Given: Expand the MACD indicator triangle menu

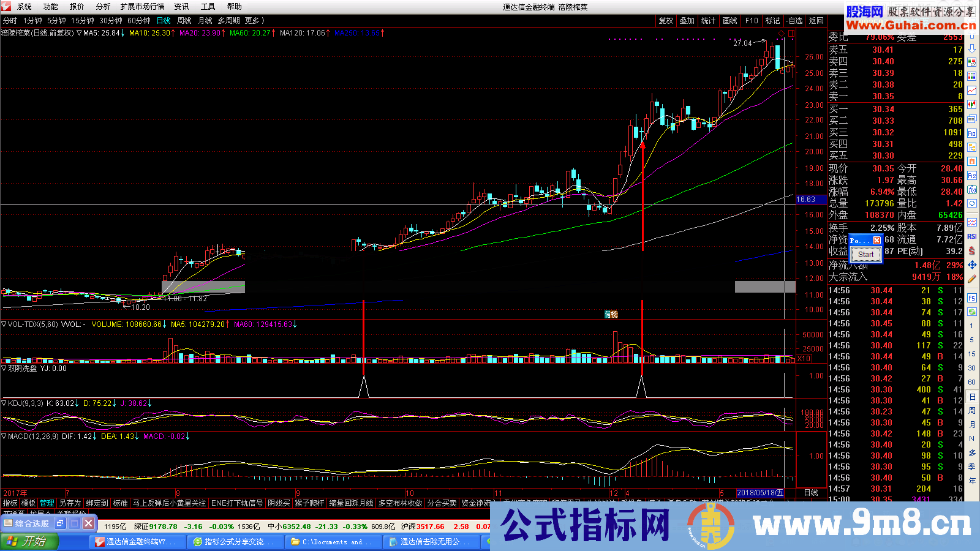Looking at the screenshot, I should 4,437.
